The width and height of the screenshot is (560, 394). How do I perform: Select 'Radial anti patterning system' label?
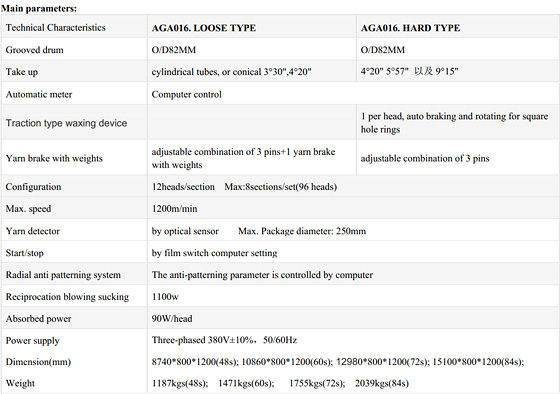[x=63, y=275]
